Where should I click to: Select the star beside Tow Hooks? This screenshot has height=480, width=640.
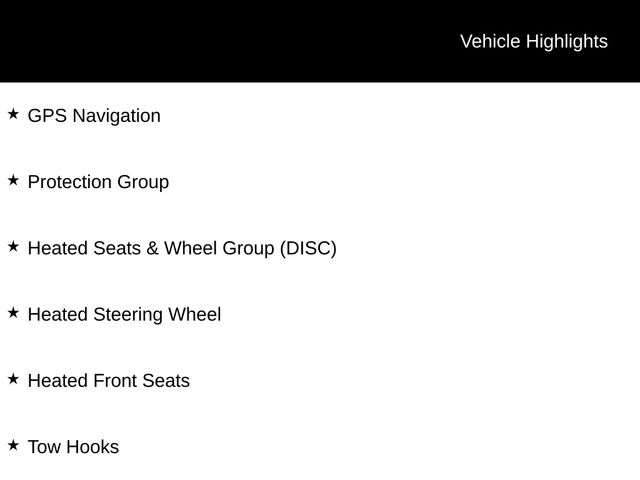(x=13, y=445)
